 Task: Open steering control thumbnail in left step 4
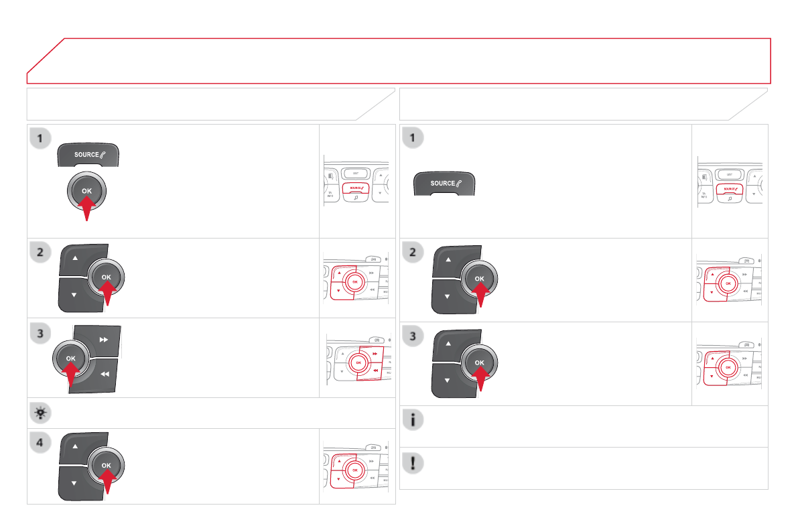[x=356, y=466]
